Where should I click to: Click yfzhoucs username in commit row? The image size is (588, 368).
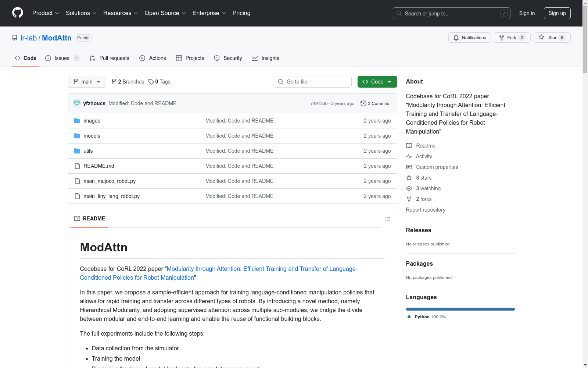tap(94, 103)
